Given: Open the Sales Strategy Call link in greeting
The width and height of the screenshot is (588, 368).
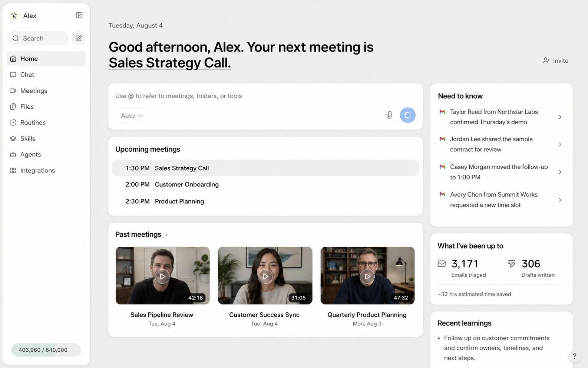Looking at the screenshot, I should pyautogui.click(x=169, y=63).
